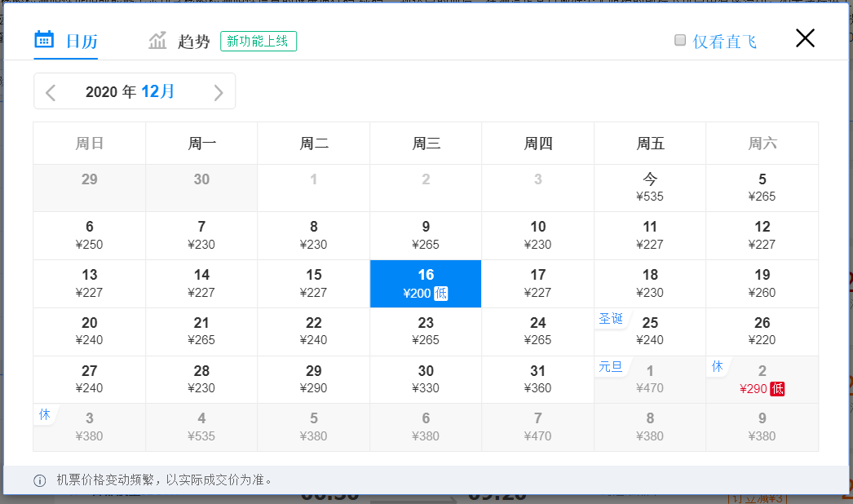Viewport: 853px width, 504px height.
Task: Select December 11 at ¥227
Action: tap(650, 236)
